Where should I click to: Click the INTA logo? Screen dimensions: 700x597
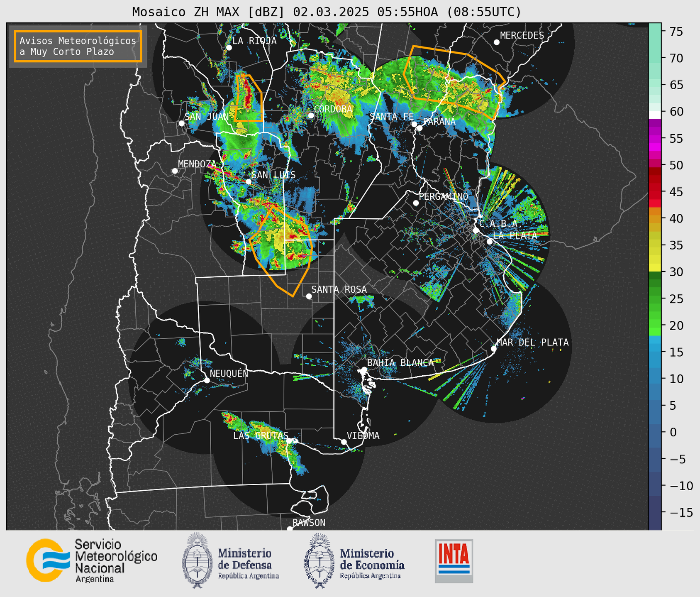(454, 561)
